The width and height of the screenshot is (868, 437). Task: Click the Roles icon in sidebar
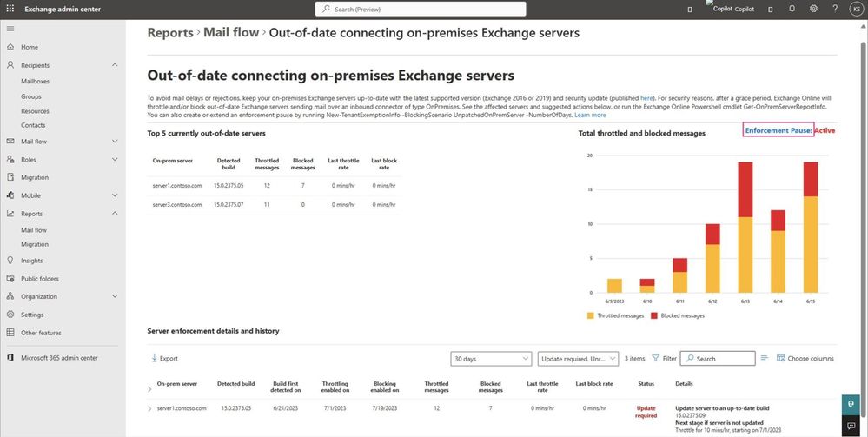point(10,160)
